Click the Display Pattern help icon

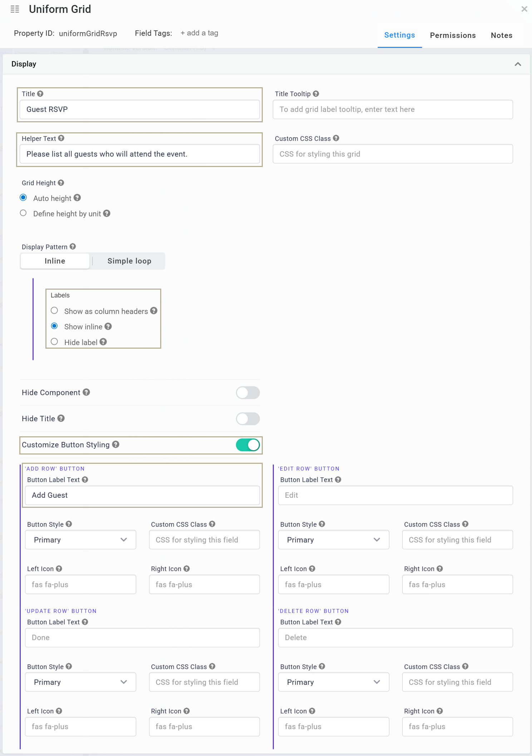[73, 247]
